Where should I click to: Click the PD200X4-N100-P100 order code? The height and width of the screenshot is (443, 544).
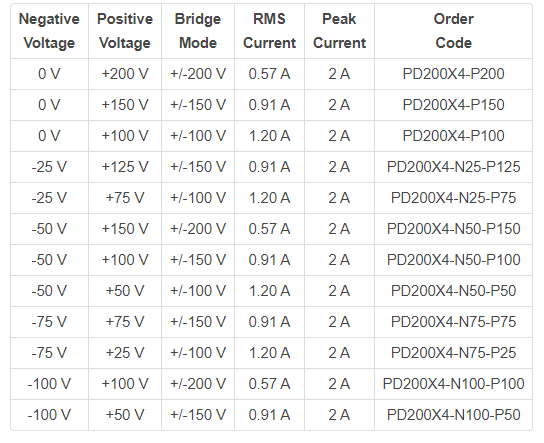(453, 384)
